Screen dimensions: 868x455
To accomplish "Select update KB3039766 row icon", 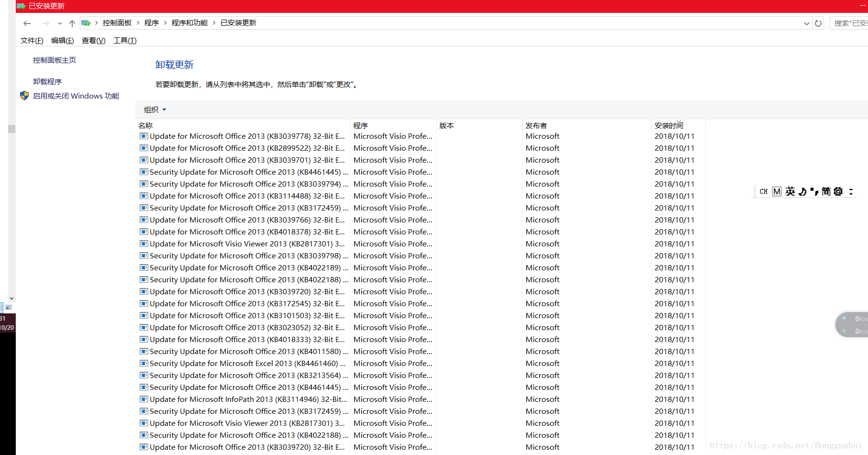I will pos(143,220).
